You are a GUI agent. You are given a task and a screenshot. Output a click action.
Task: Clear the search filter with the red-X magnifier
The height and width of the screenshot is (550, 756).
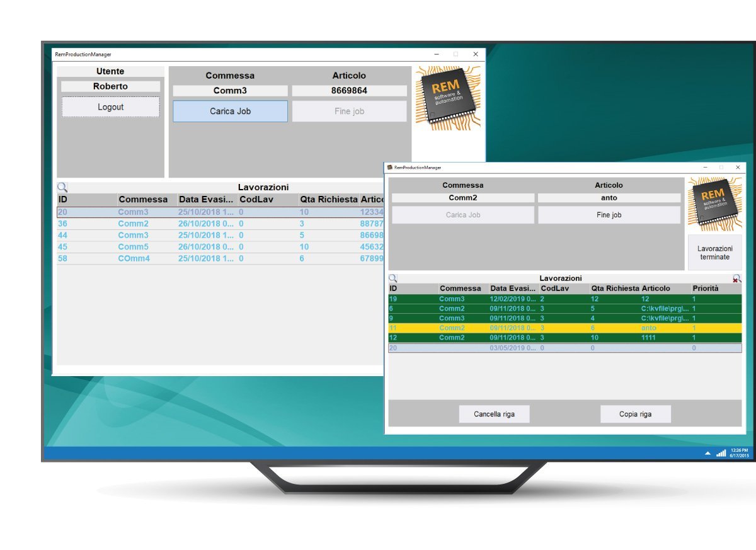click(736, 278)
